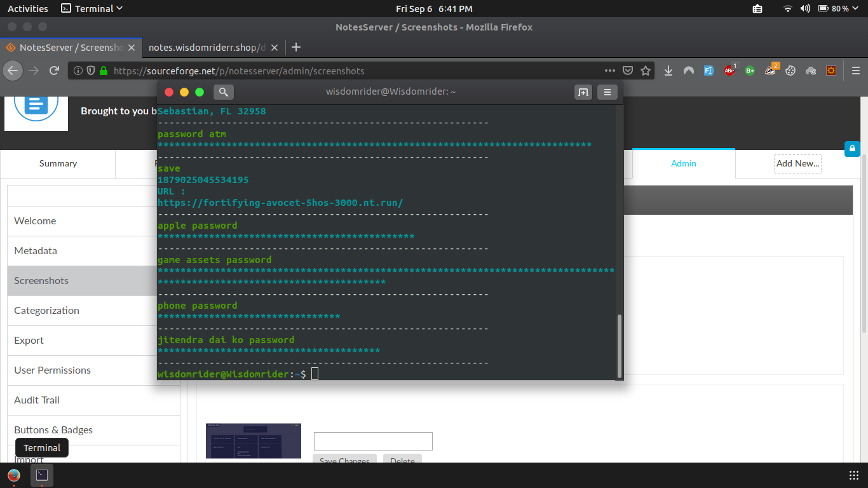
Task: Close the NotesServer / Screenshots tab
Action: 132,48
